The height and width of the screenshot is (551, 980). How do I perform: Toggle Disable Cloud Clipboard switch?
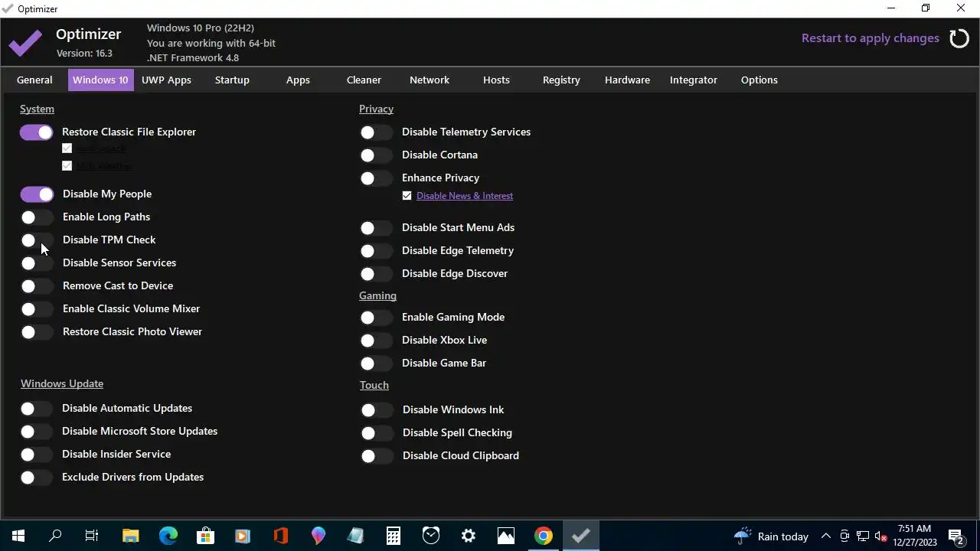[x=377, y=456]
